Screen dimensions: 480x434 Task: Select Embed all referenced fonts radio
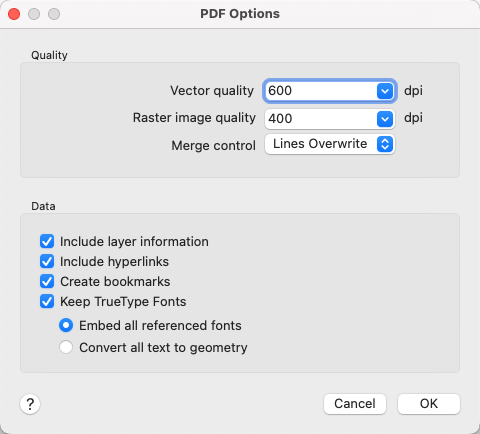click(66, 325)
